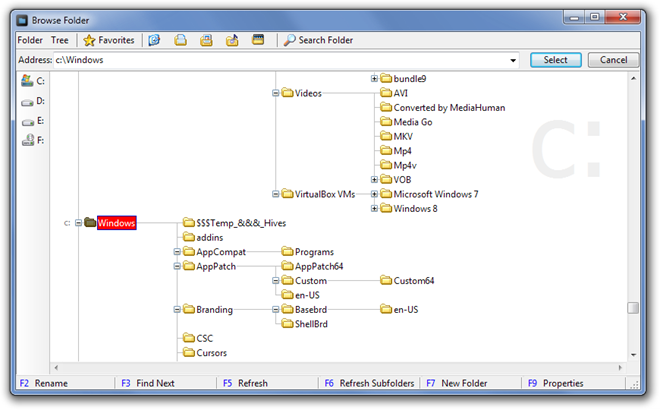Open the Folder menu

(x=30, y=40)
